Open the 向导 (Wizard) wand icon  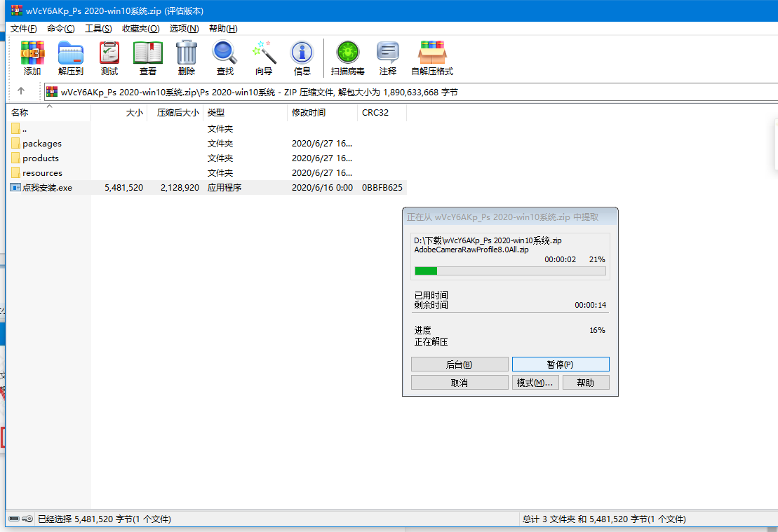point(264,53)
